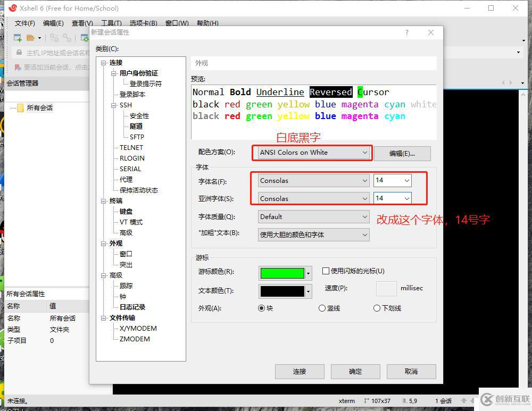Click the Xshell logo in title bar
The width and height of the screenshot is (532, 411).
(x=13, y=8)
